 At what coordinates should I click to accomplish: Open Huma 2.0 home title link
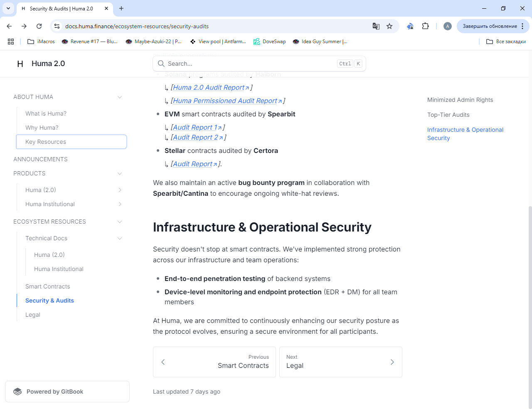[48, 64]
